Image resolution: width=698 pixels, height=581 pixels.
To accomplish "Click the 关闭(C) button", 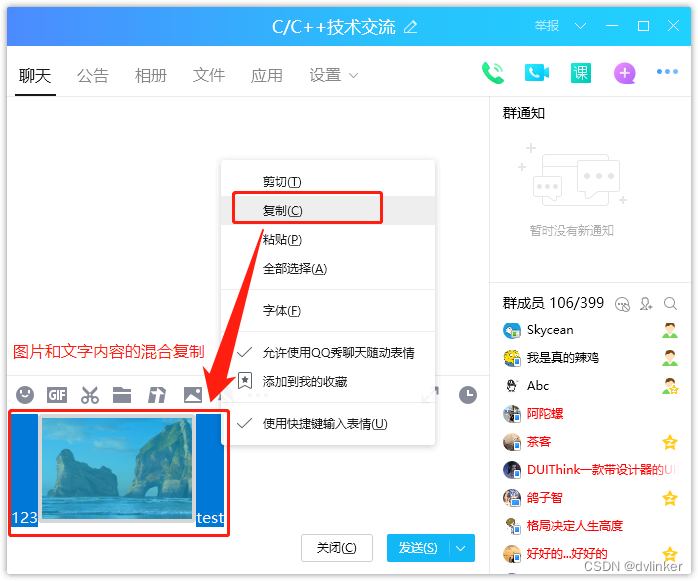I will pyautogui.click(x=337, y=548).
